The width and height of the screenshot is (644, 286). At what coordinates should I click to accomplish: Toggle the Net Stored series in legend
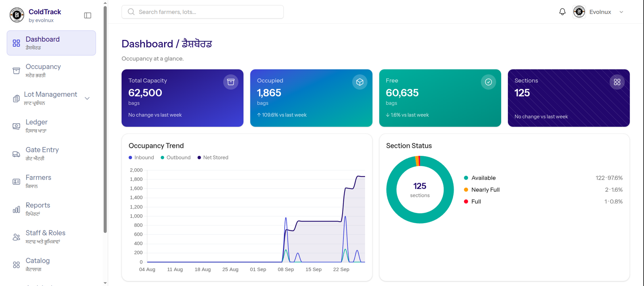click(213, 158)
